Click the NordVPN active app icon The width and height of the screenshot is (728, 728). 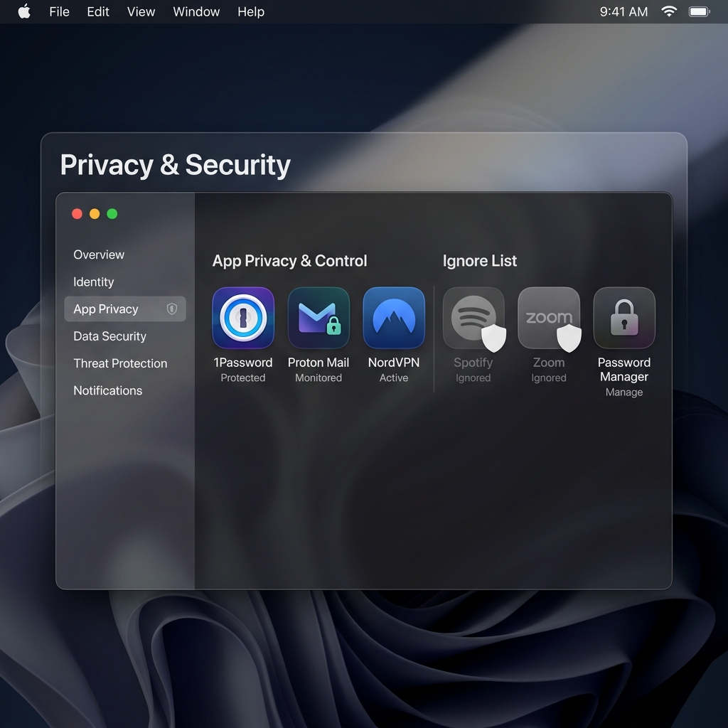pos(394,317)
